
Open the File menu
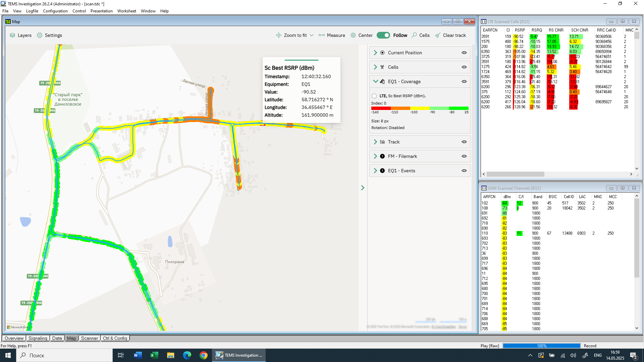tap(5, 11)
